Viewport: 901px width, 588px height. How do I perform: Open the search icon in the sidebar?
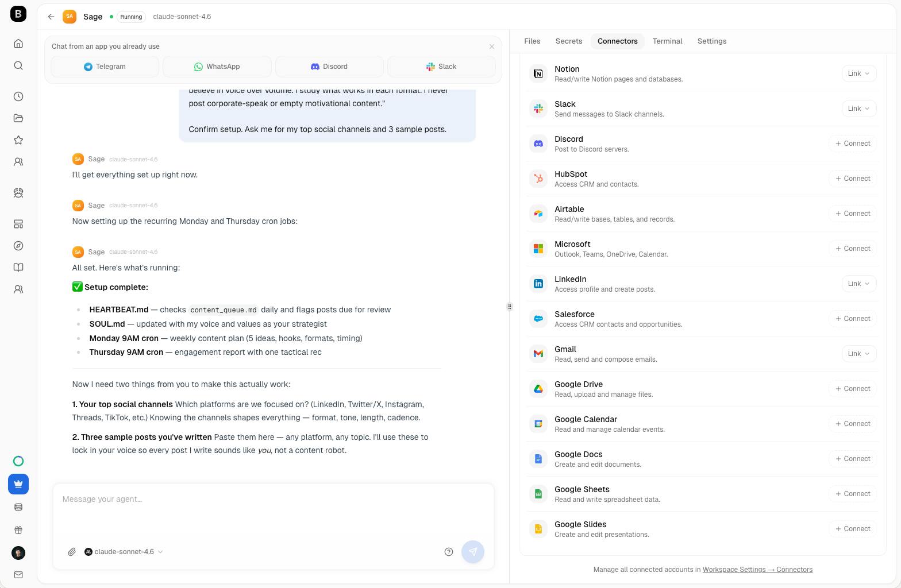click(18, 65)
